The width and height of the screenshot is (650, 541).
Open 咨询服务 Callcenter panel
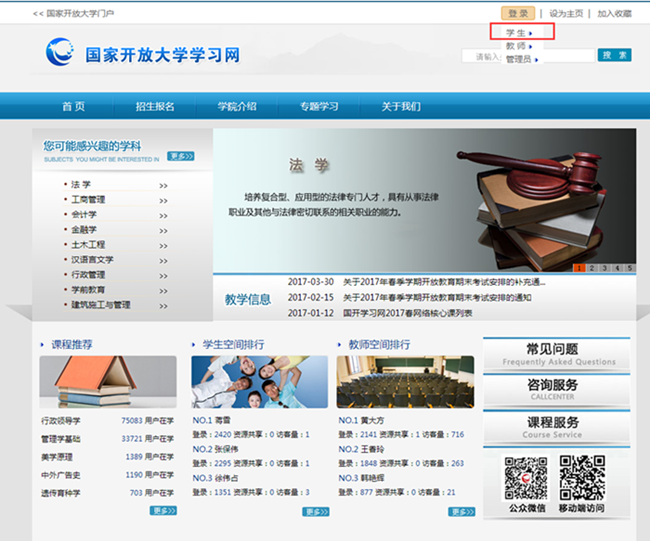pyautogui.click(x=556, y=390)
